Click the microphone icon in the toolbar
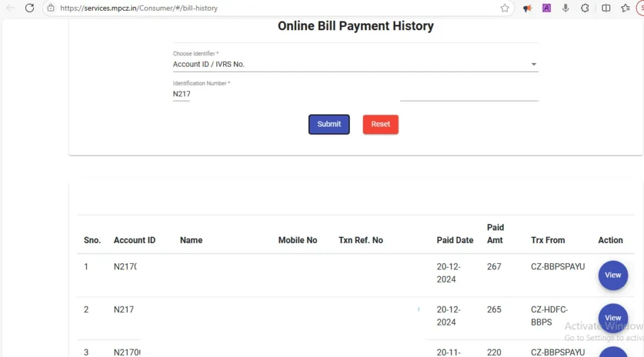Image resolution: width=644 pixels, height=357 pixels. pos(566,8)
